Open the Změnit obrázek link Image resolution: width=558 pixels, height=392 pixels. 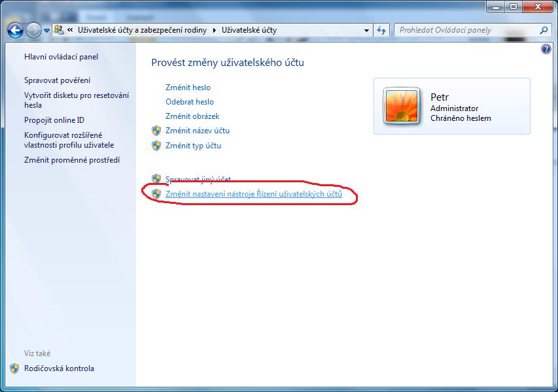click(x=192, y=116)
